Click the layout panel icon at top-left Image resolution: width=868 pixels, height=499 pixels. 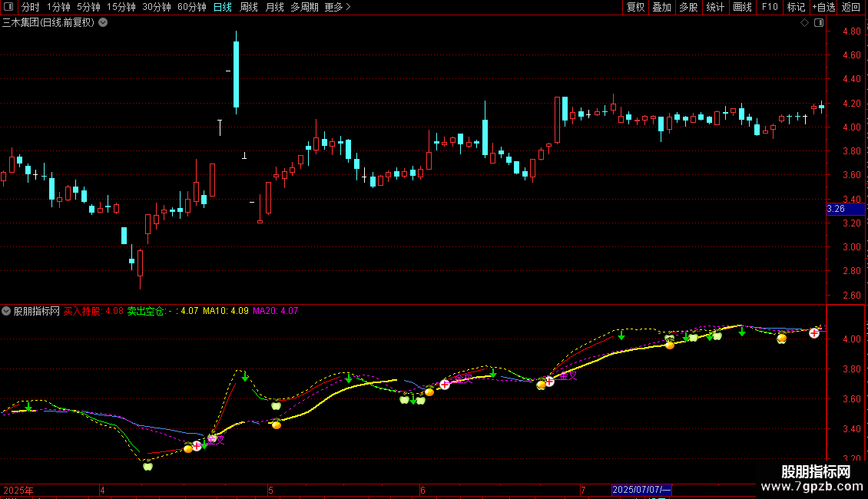click(x=8, y=7)
